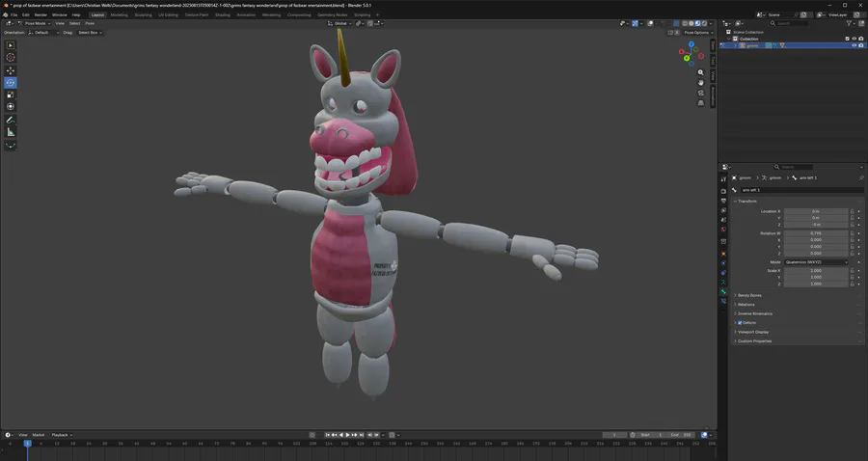Open the Orientation Default dropdown
The height and width of the screenshot is (461, 868).
coord(43,33)
